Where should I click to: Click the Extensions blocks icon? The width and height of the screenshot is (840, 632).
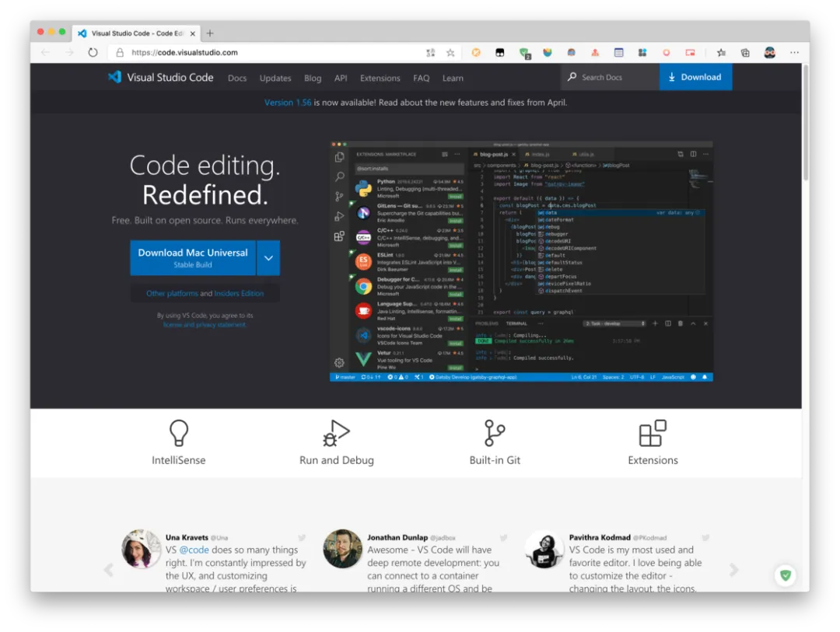[x=653, y=433]
